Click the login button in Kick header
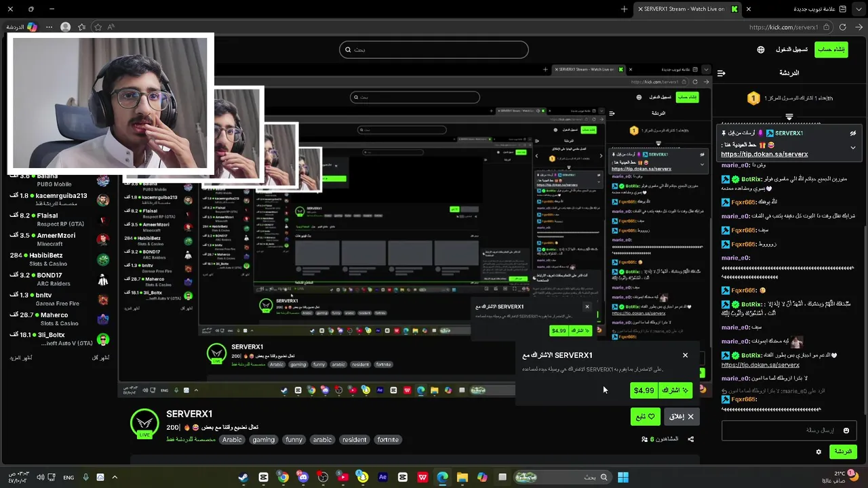This screenshot has width=868, height=488. [x=791, y=49]
